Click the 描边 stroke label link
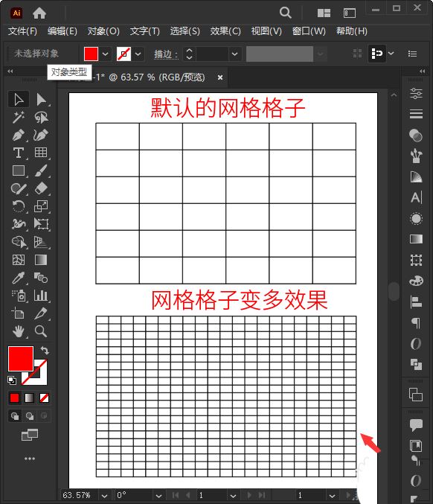Viewport: 433px width, 504px height. pyautogui.click(x=166, y=54)
